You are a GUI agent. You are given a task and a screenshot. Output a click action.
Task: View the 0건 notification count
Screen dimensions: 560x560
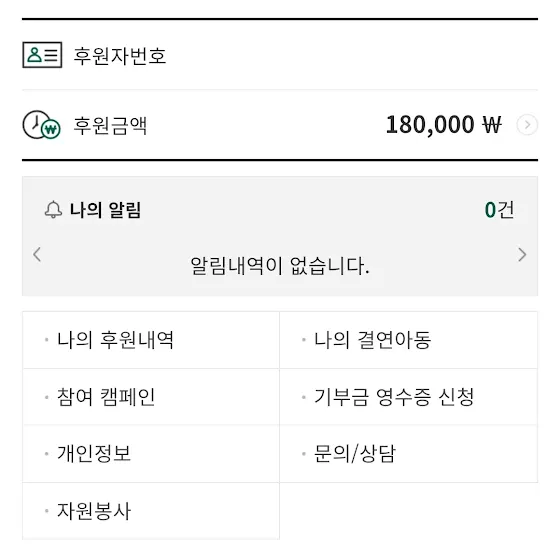tap(499, 210)
